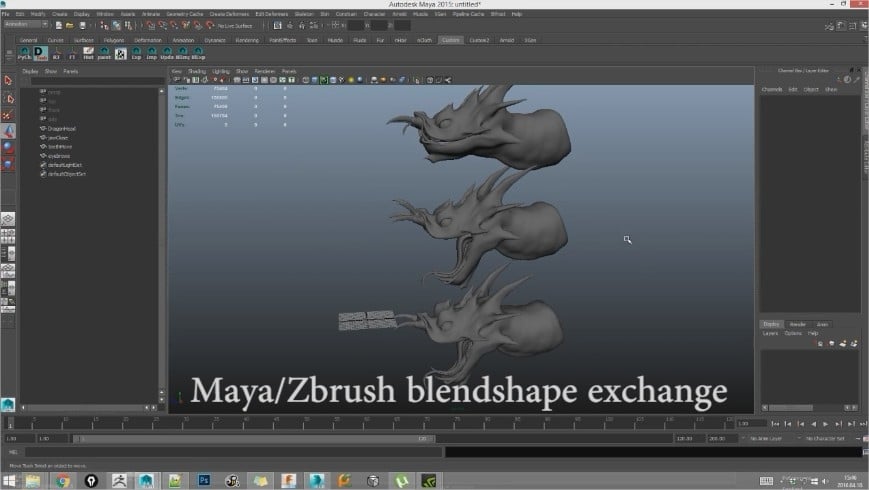869x490 pixels.
Task: Open the viewport Renderer menu
Action: 264,72
